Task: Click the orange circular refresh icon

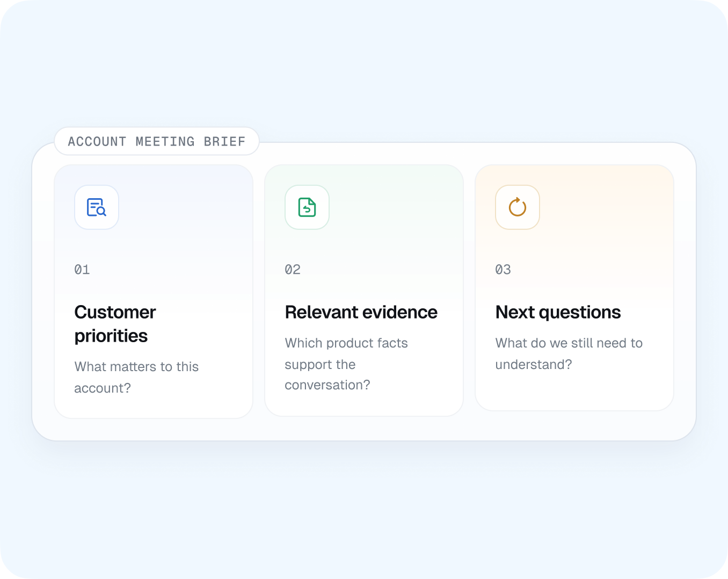Action: 518,207
